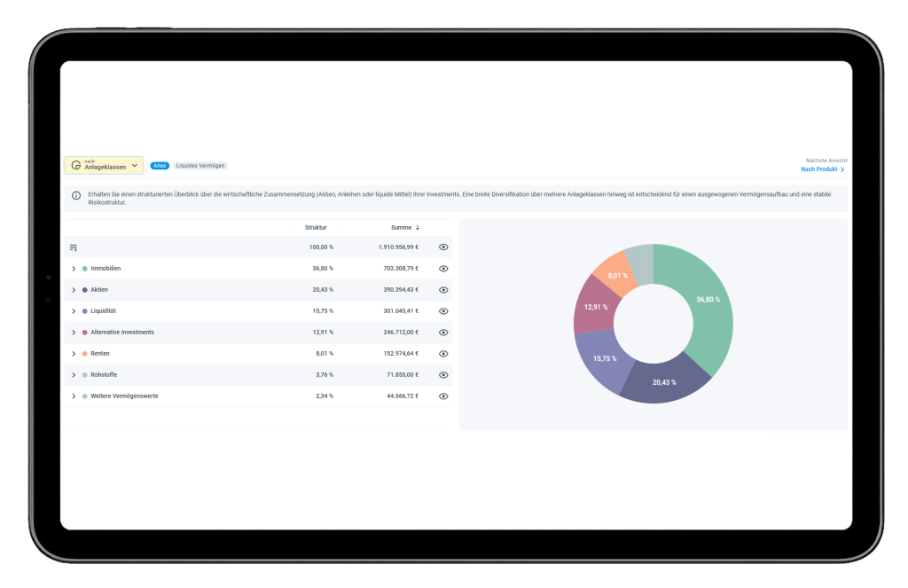Click the info icon in the description banner

(75, 194)
